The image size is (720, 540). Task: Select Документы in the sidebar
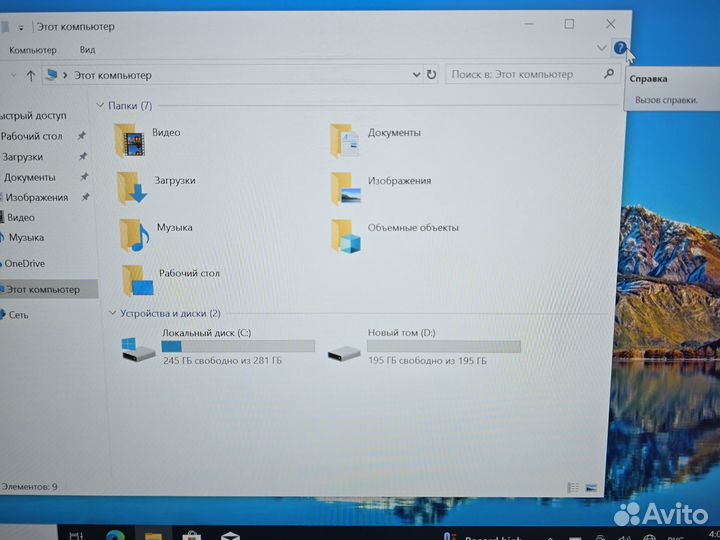pyautogui.click(x=29, y=177)
